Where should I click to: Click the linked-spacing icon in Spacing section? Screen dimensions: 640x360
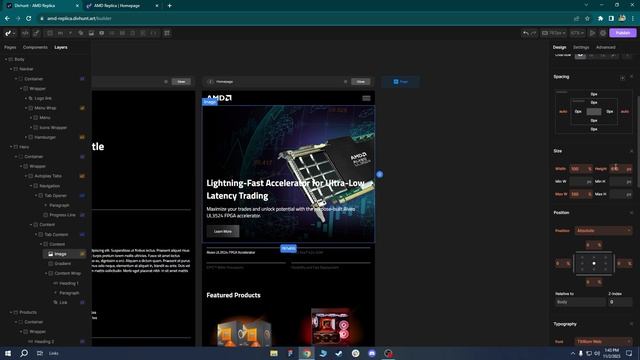point(622,77)
